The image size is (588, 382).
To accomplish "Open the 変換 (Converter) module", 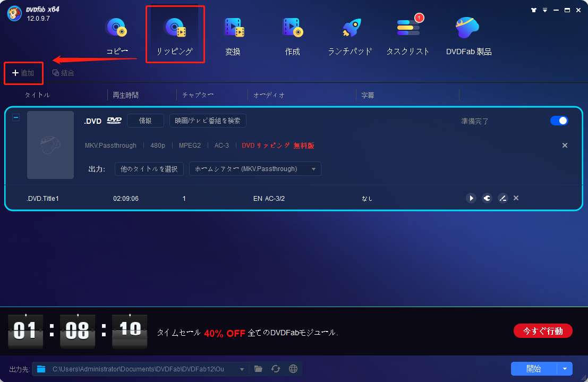I will [233, 36].
